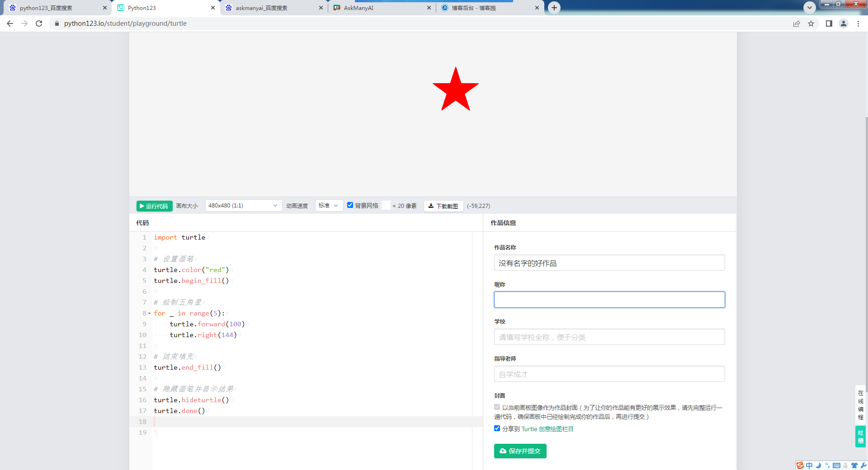Click the 昵称 input field

pyautogui.click(x=609, y=300)
